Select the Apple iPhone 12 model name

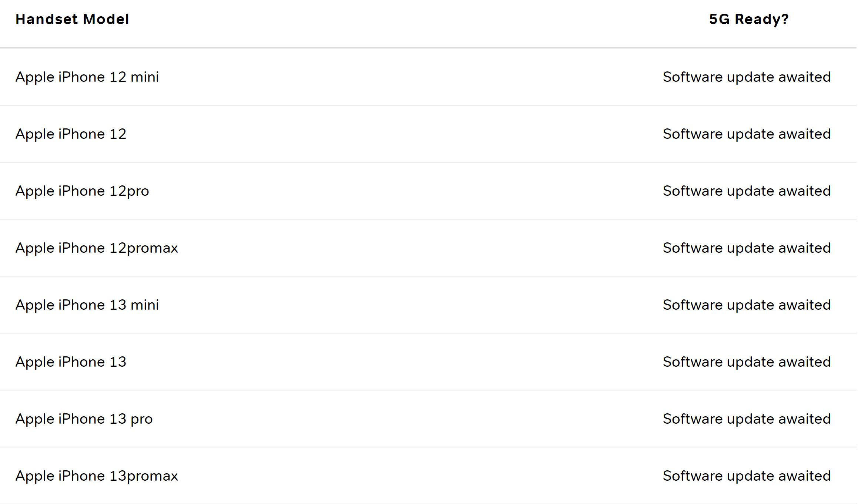tap(71, 134)
